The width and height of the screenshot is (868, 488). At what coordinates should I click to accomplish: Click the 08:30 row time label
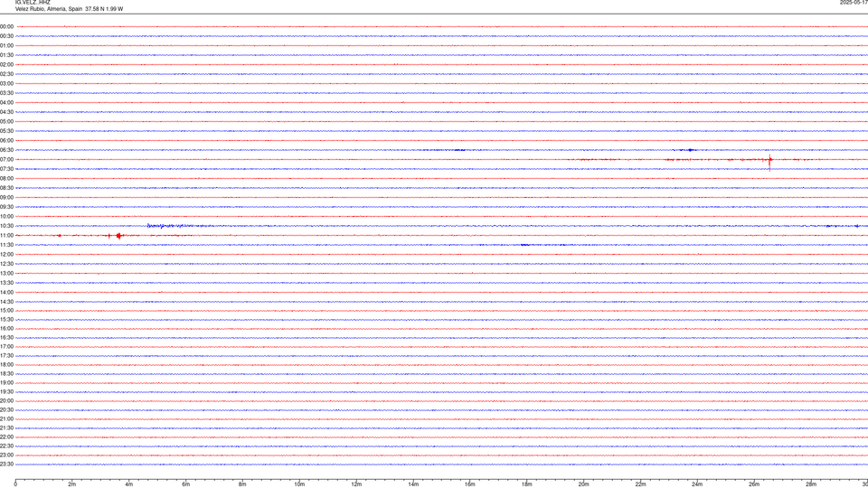pos(7,188)
